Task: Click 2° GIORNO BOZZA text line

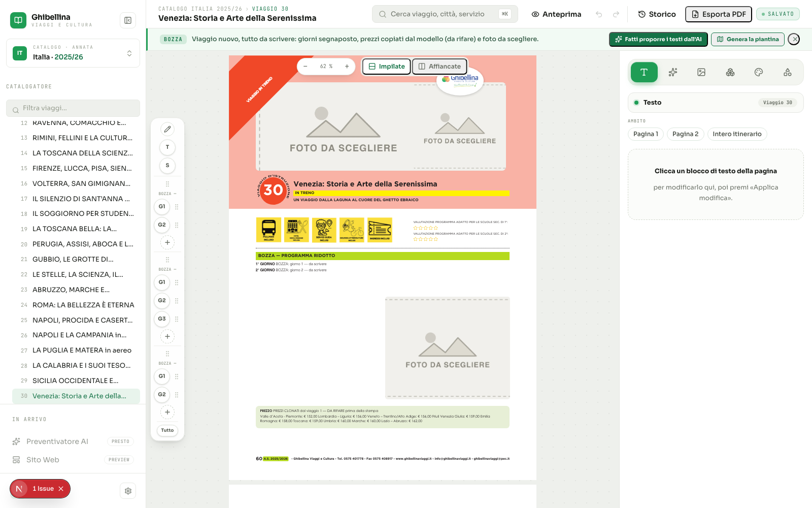Action: click(291, 270)
